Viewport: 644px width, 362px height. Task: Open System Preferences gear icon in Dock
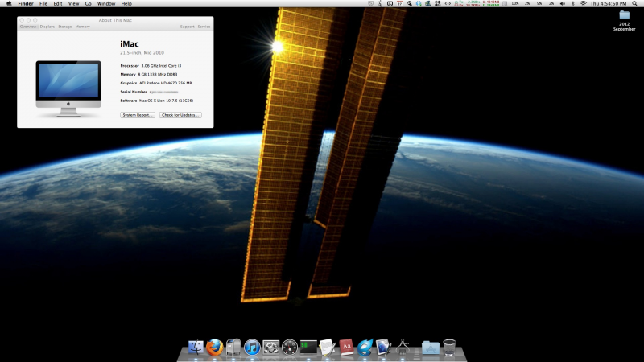pyautogui.click(x=270, y=348)
